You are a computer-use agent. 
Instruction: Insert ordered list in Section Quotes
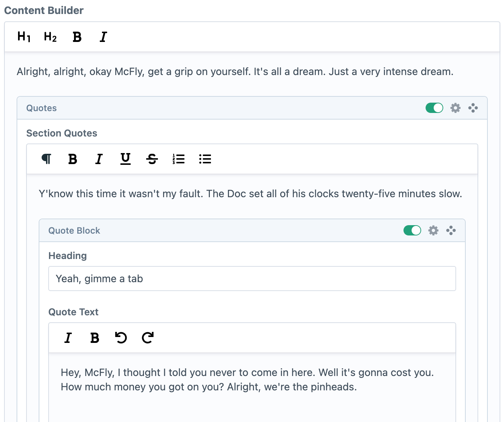(179, 159)
